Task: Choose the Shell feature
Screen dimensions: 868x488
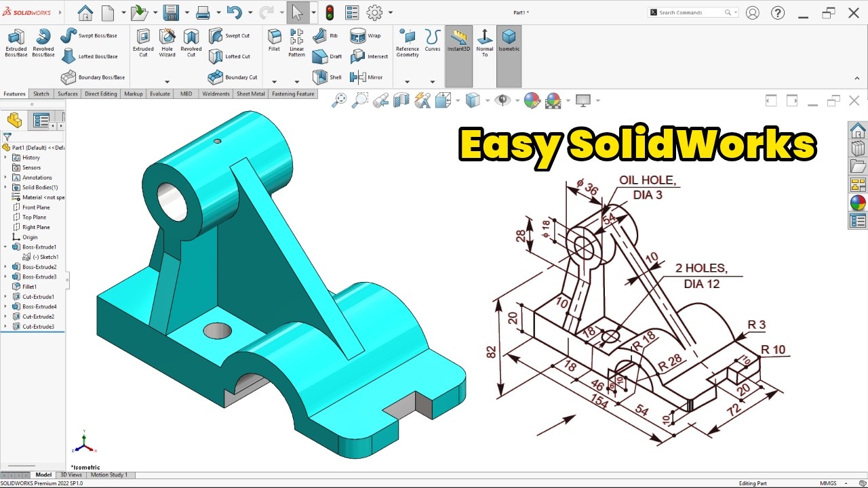Action: coord(328,77)
